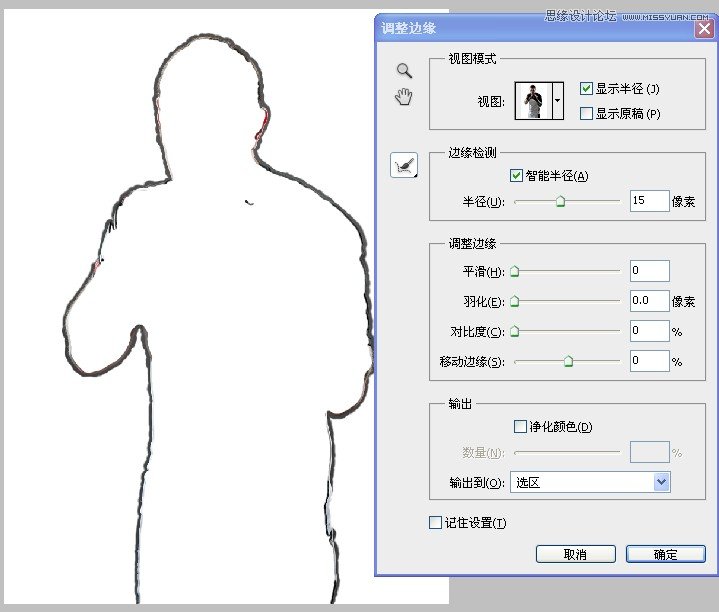Viewport: 719px width, 612px height.
Task: Click the 对比度 percent input field
Action: pyautogui.click(x=649, y=331)
